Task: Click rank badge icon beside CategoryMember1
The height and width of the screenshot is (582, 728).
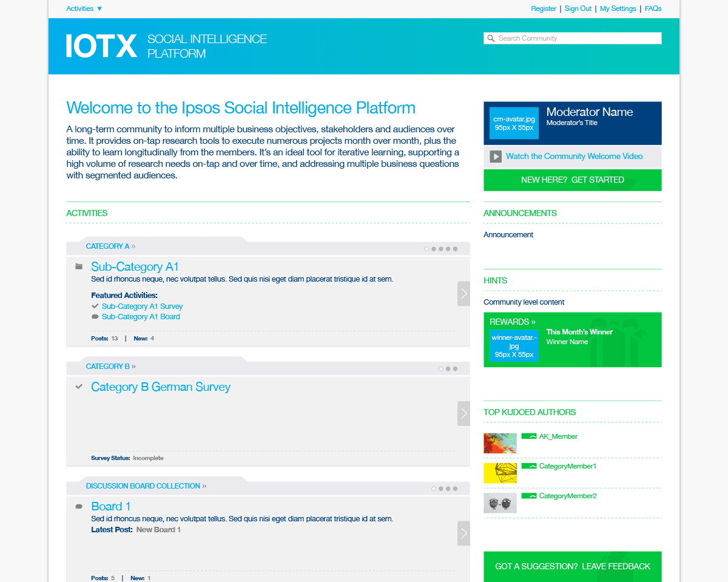Action: 529,465
